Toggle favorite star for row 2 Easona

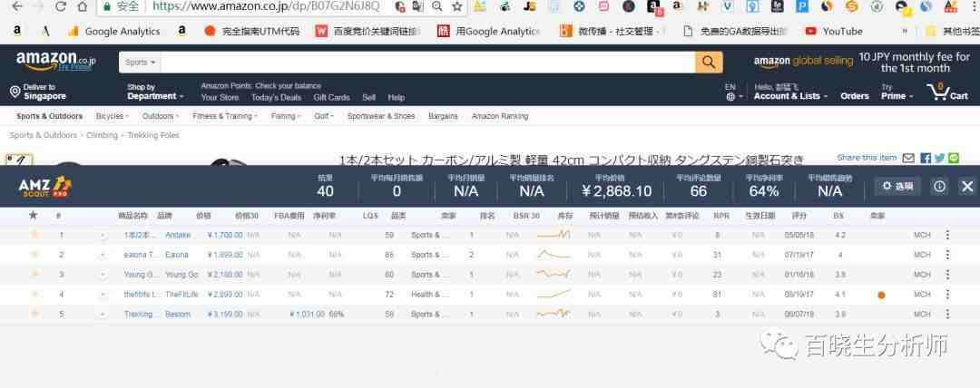point(35,255)
